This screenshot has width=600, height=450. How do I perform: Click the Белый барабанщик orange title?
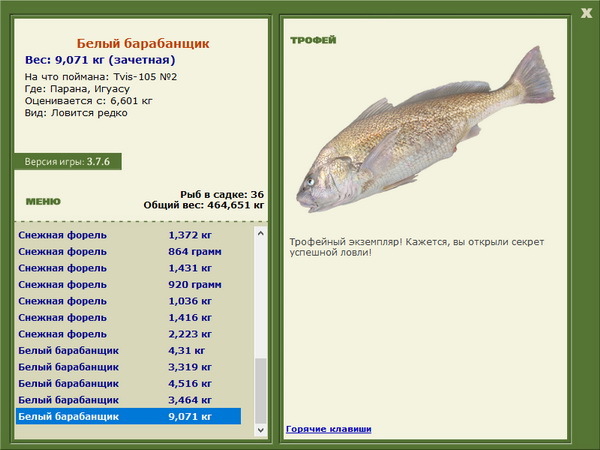143,43
